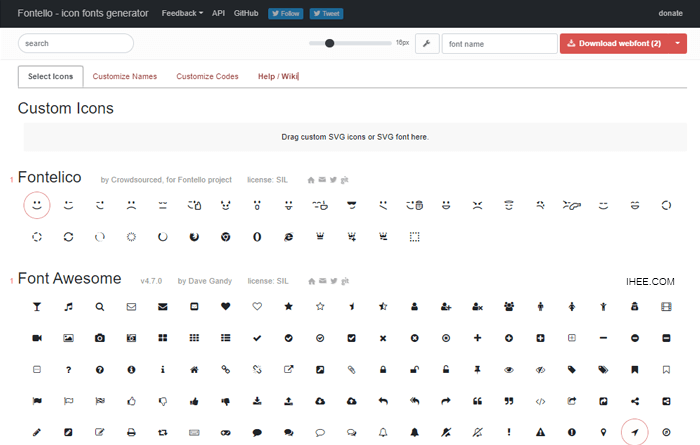700x445 pixels.
Task: Open Font Awesome's git repository link
Action: pyautogui.click(x=345, y=281)
